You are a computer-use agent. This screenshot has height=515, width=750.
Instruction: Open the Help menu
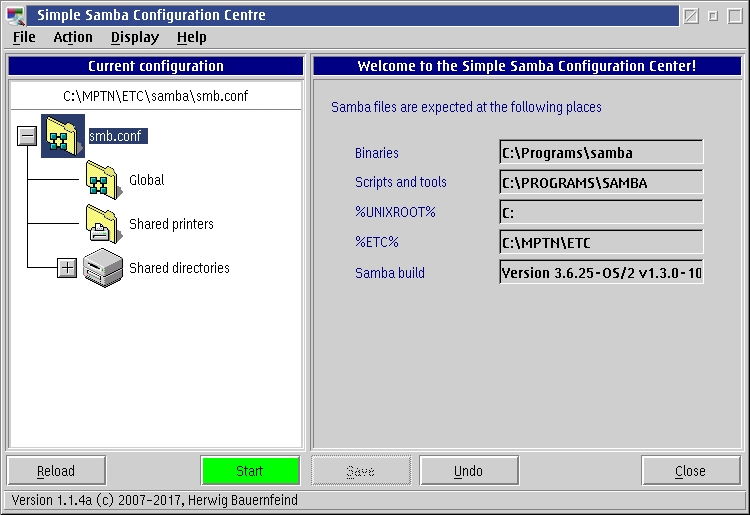point(191,37)
